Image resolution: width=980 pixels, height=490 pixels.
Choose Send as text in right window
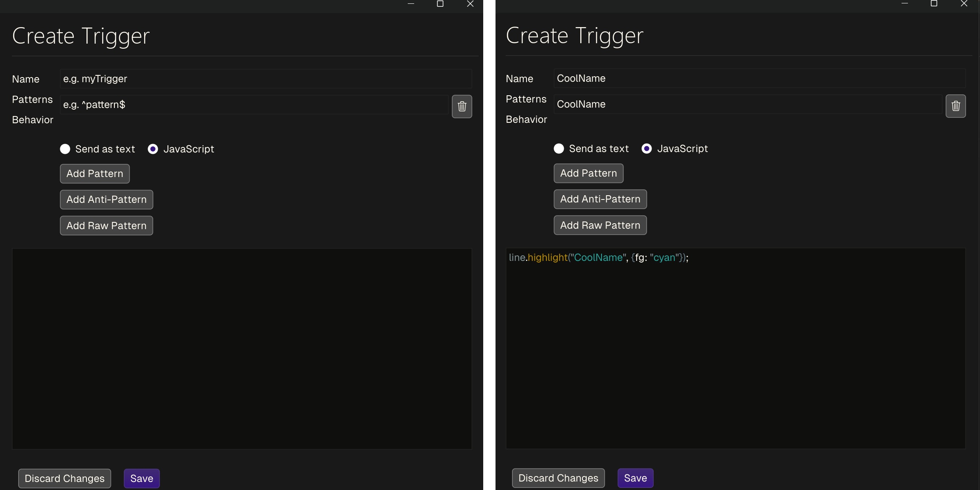point(559,149)
